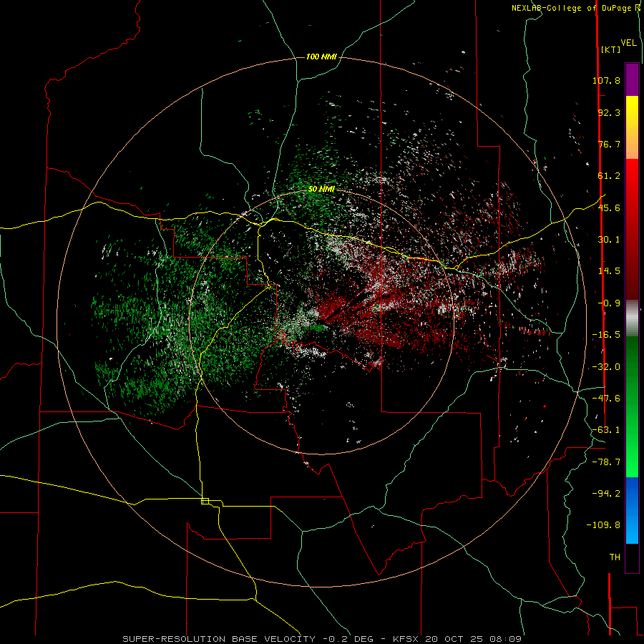Image resolution: width=644 pixels, height=644 pixels.
Task: Click the Super-Resolution Base Velocity caption
Action: pyautogui.click(x=322, y=639)
